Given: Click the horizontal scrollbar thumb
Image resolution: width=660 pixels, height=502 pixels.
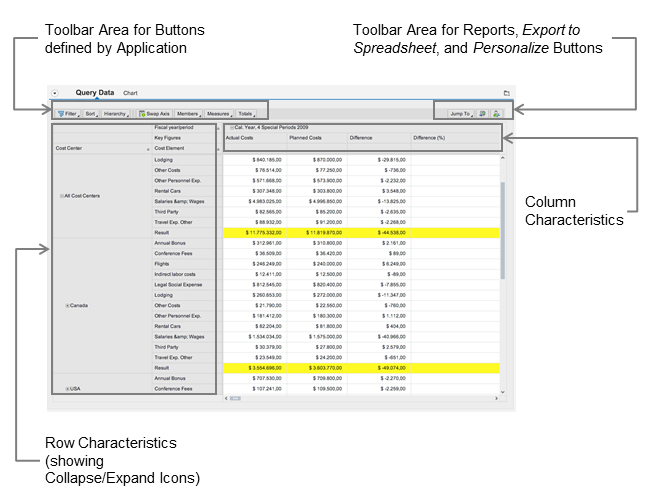Looking at the screenshot, I should [235, 398].
